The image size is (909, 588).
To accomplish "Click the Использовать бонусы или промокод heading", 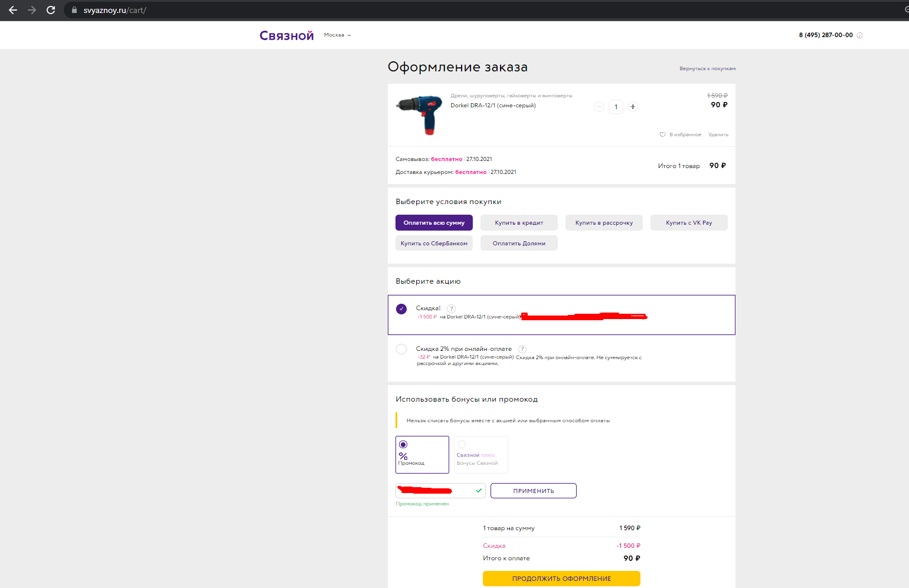I will click(x=467, y=399).
